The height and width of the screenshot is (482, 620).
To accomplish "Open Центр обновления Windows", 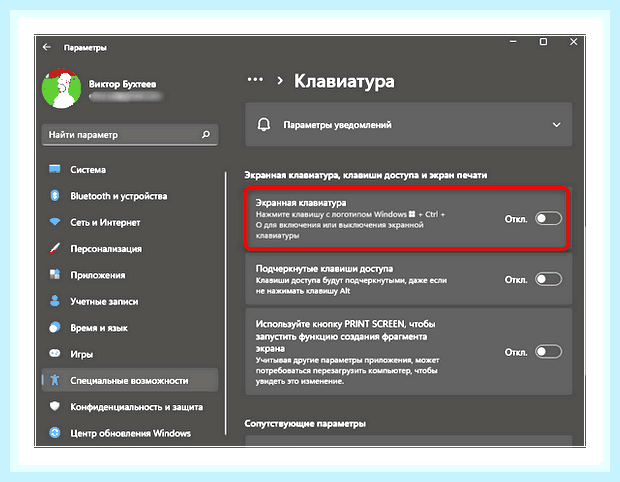I will pyautogui.click(x=130, y=433).
